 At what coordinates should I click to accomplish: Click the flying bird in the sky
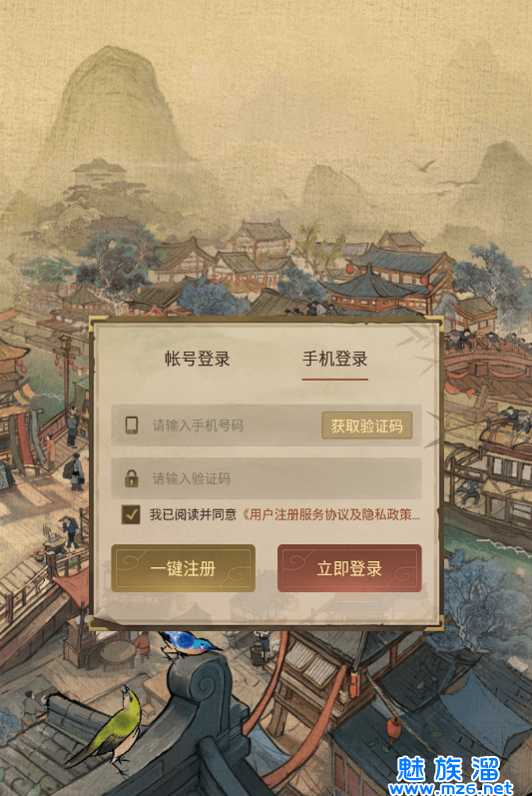coord(422,166)
